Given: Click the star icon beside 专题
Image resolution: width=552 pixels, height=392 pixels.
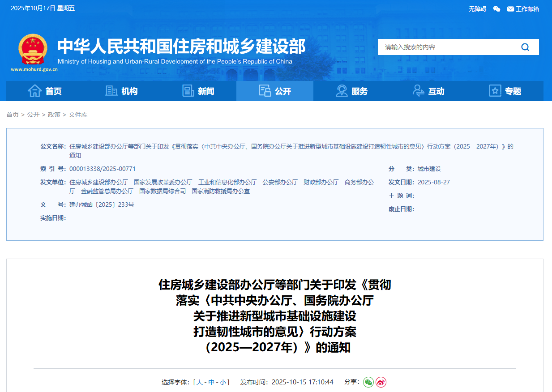Looking at the screenshot, I should (494, 91).
